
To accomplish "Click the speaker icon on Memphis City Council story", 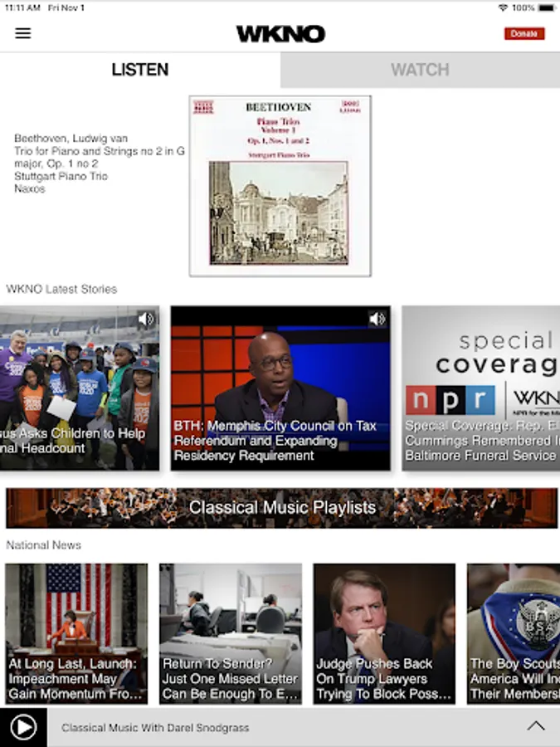I will click(377, 319).
